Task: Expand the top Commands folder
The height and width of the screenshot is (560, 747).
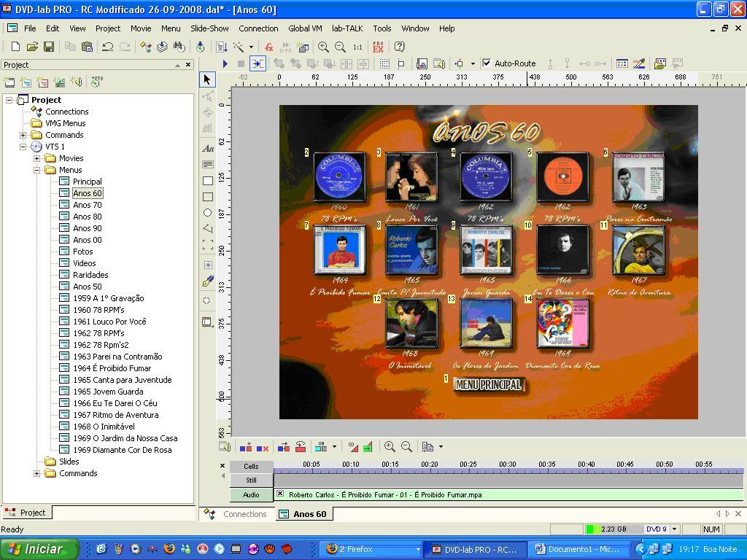Action: click(x=23, y=135)
